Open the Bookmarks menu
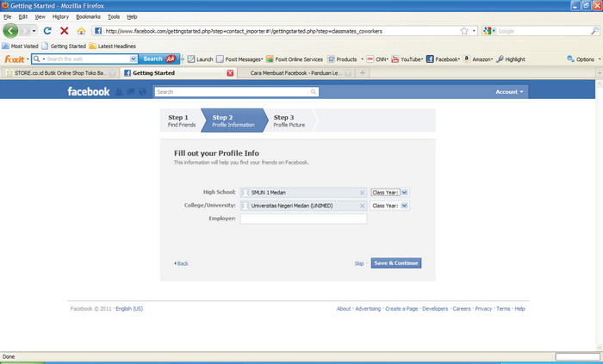 (x=88, y=17)
